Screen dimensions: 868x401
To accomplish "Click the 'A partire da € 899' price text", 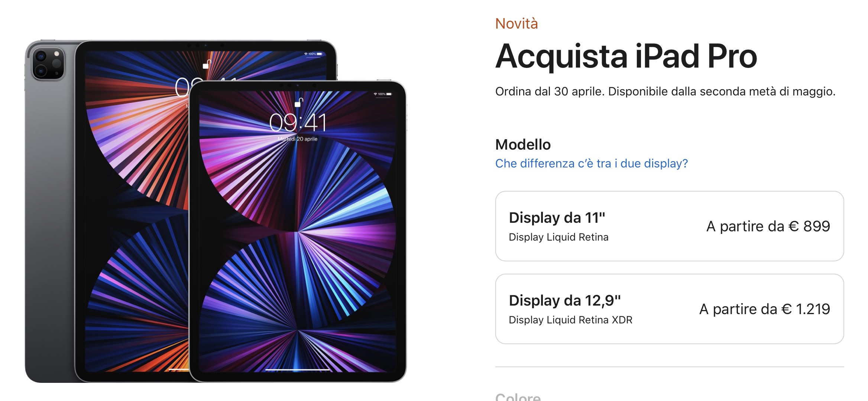I will pyautogui.click(x=768, y=226).
